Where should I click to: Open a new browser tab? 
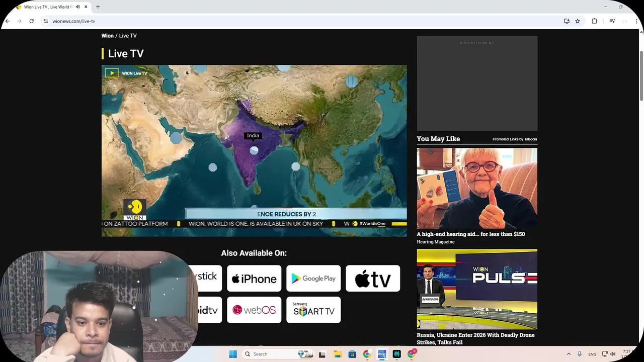click(x=98, y=7)
